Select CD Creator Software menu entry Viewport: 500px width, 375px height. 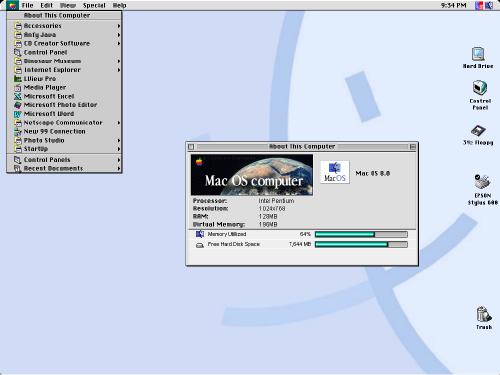click(x=64, y=44)
